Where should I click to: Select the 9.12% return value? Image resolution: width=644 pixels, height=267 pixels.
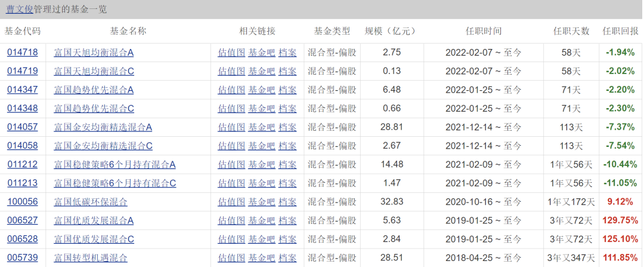point(620,201)
